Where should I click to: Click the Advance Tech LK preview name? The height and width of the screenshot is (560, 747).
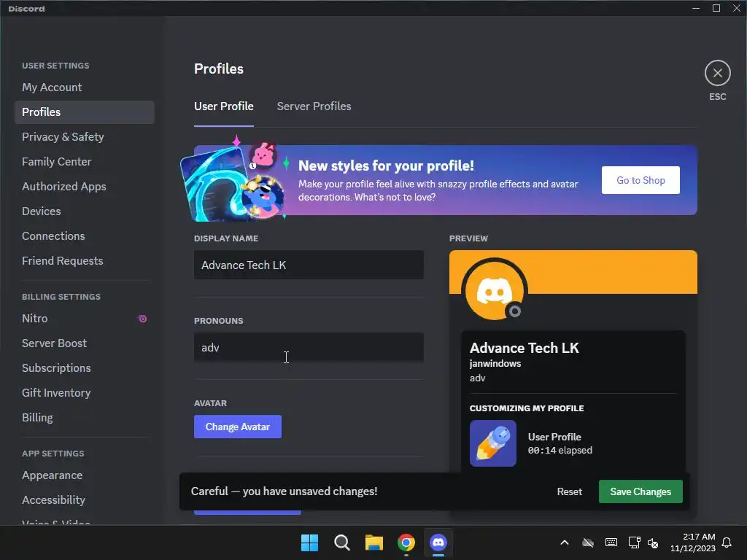[524, 348]
